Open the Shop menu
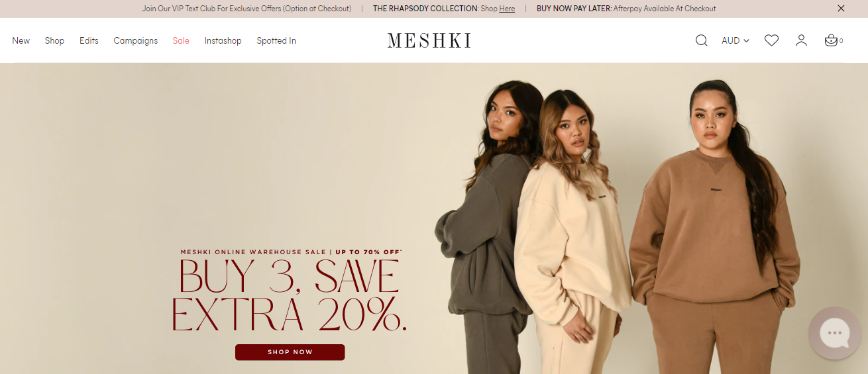Viewport: 868px width, 374px height. [54, 40]
